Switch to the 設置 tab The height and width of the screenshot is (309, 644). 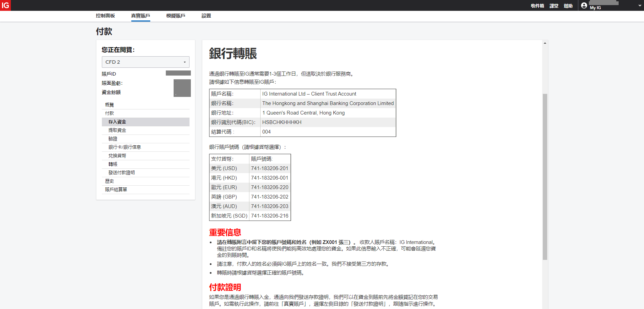[206, 16]
